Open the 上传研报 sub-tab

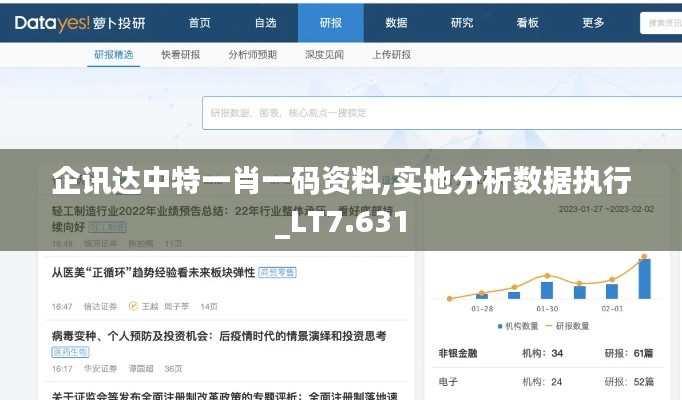tap(391, 55)
